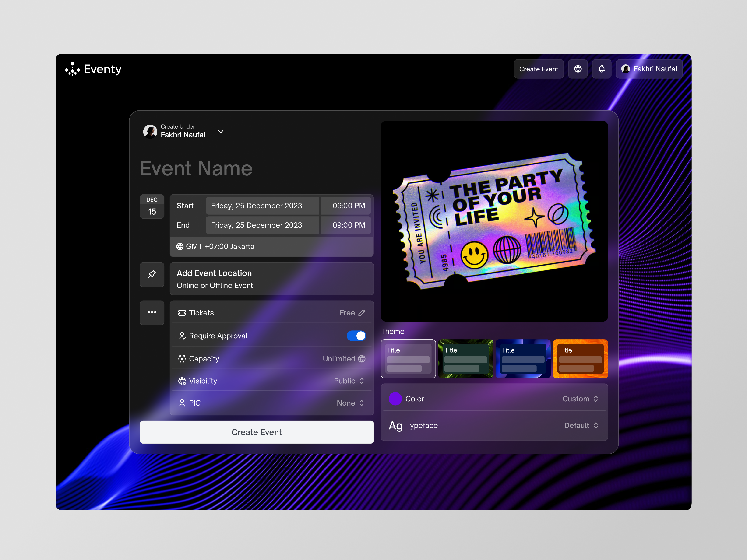Click the ticket icon in the Tickets row
Screen dimensions: 747x560
[x=182, y=313]
